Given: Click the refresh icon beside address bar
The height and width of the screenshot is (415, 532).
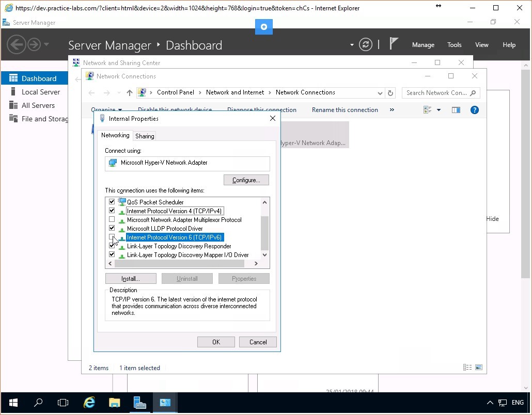Looking at the screenshot, I should click(391, 93).
